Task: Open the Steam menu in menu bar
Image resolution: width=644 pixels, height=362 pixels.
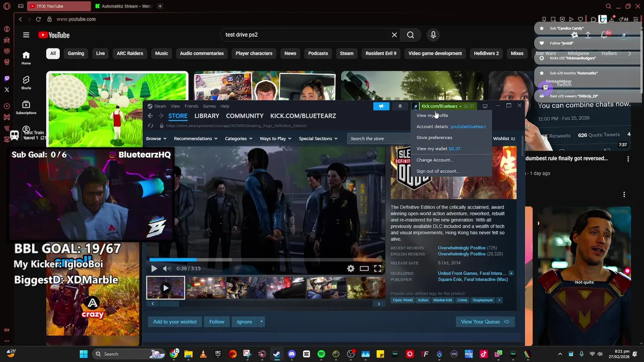Action: point(160,106)
